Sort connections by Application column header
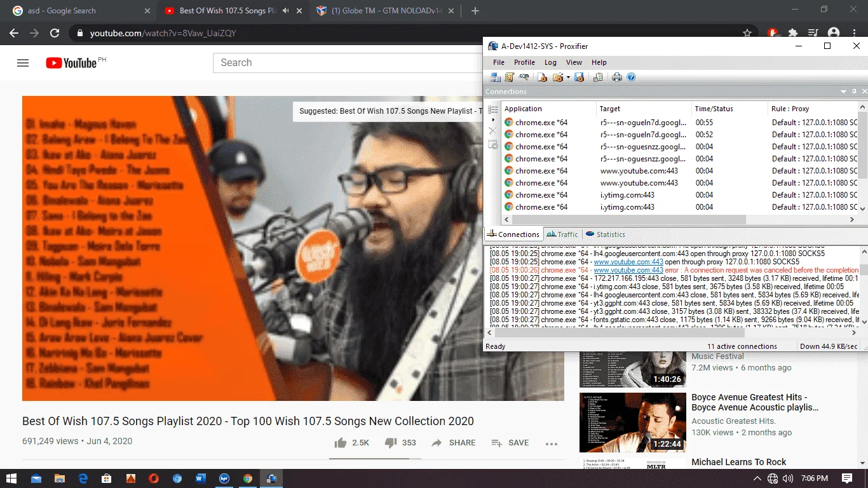 tap(549, 109)
